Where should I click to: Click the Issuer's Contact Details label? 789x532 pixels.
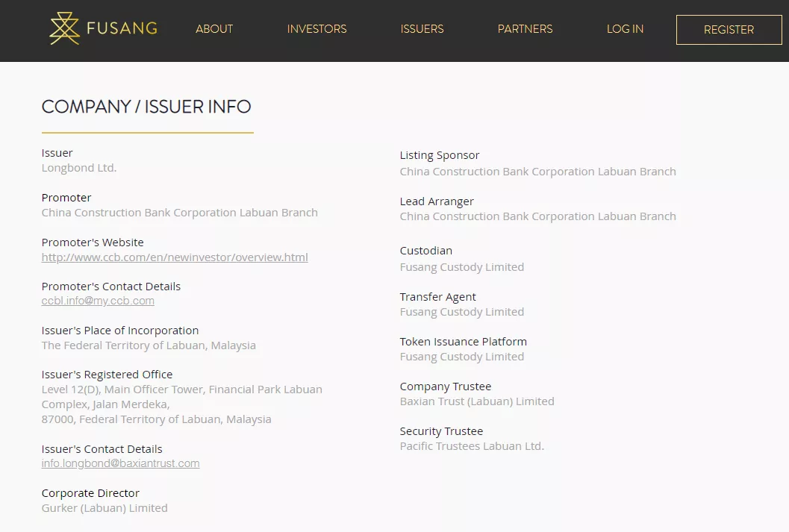pos(102,449)
